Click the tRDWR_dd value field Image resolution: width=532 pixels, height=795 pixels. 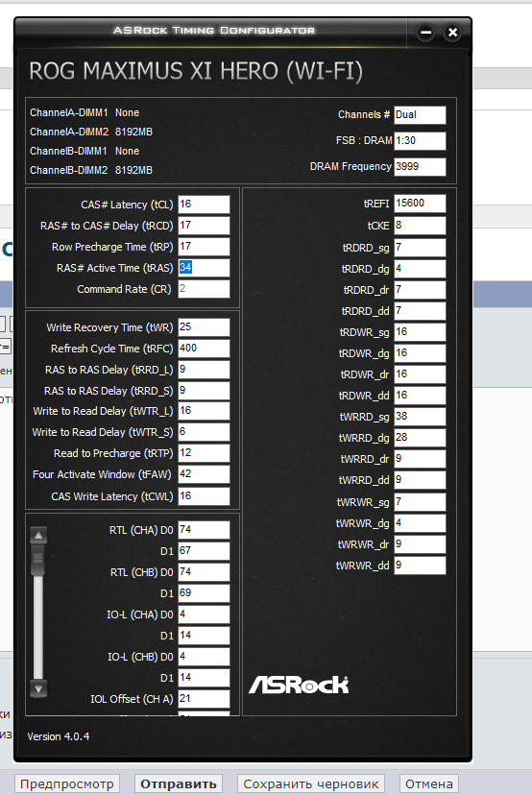[x=420, y=396]
